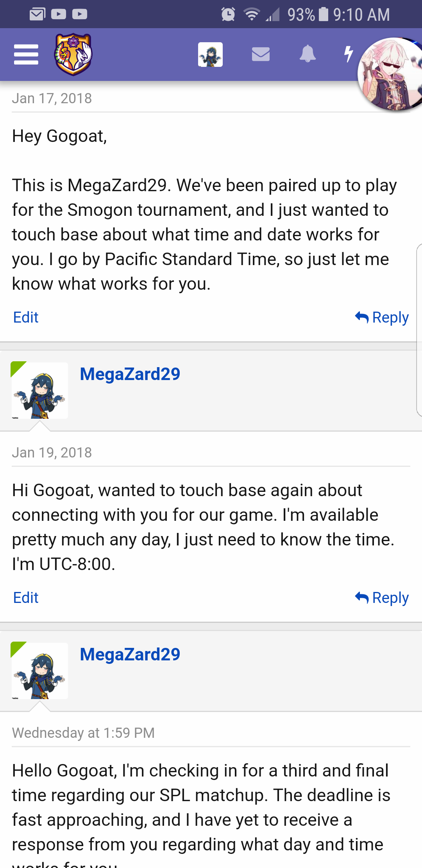Open the inbox envelope icon
This screenshot has width=422, height=868.
[x=261, y=54]
